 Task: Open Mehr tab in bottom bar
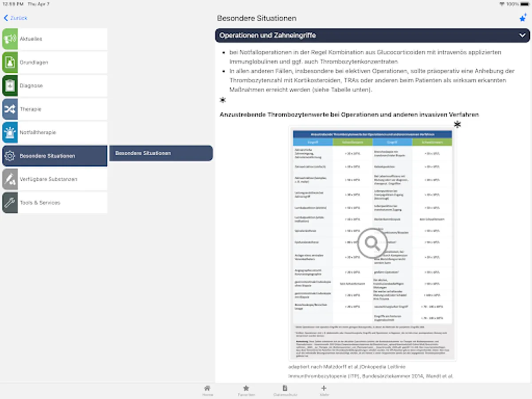324,391
